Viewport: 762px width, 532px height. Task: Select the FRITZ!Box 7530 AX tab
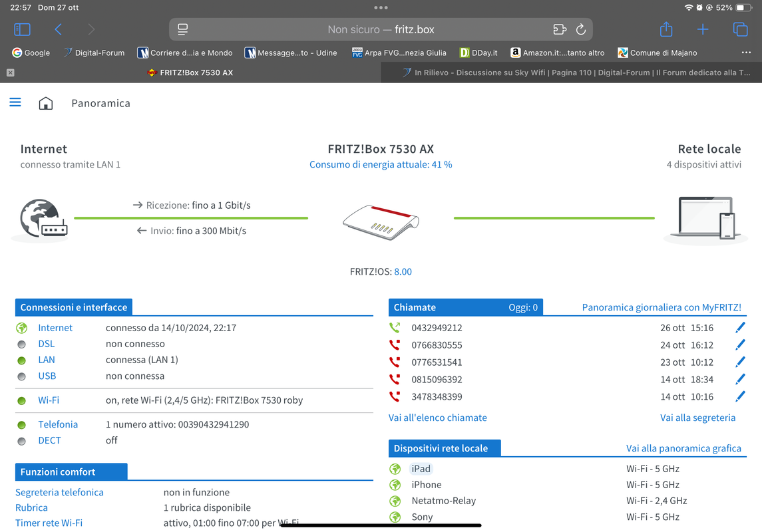[x=190, y=72]
